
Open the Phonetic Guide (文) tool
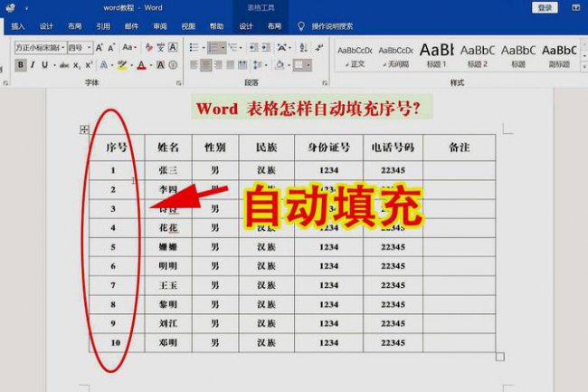point(161,48)
